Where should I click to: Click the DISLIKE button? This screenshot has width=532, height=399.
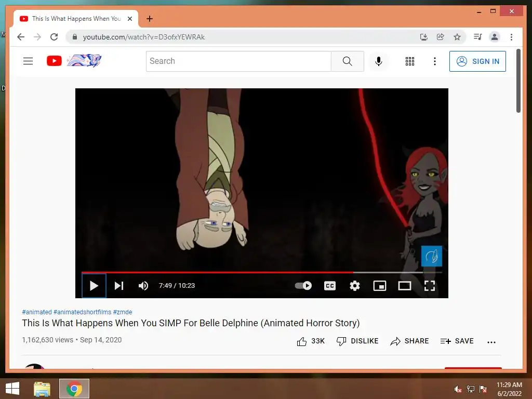click(x=357, y=341)
